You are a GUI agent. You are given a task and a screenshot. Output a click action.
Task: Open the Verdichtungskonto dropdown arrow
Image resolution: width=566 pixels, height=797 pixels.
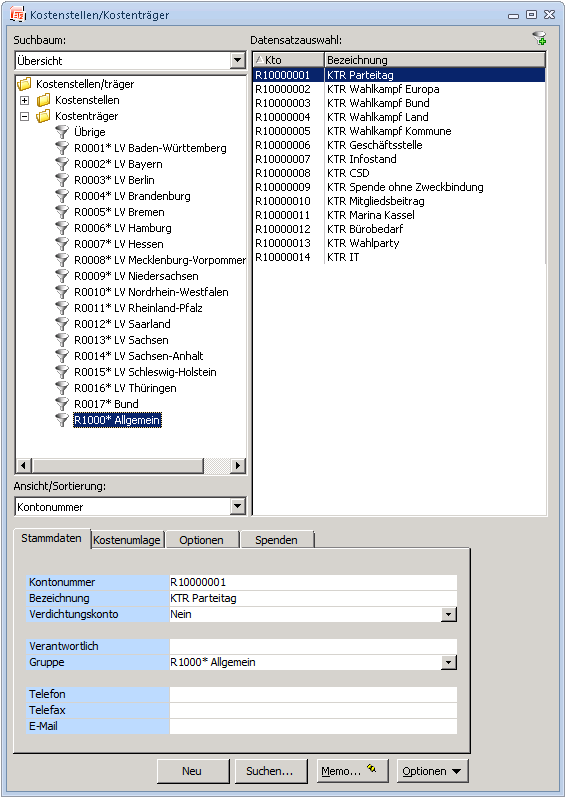click(449, 615)
